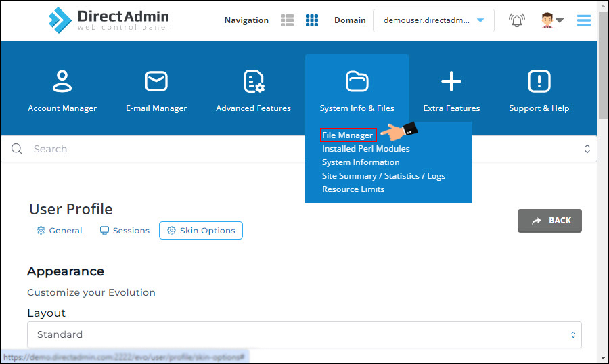The image size is (609, 364).
Task: Click the search magnifier icon
Action: pos(17,149)
